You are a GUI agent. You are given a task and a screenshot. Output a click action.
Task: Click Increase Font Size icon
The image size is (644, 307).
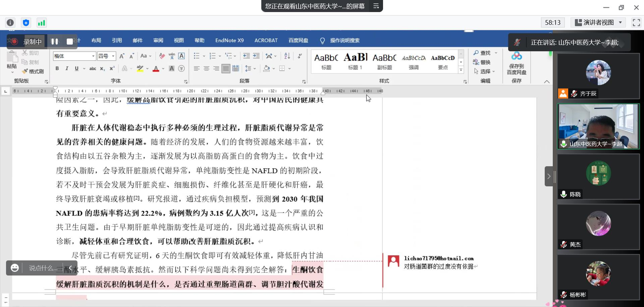pyautogui.click(x=122, y=56)
